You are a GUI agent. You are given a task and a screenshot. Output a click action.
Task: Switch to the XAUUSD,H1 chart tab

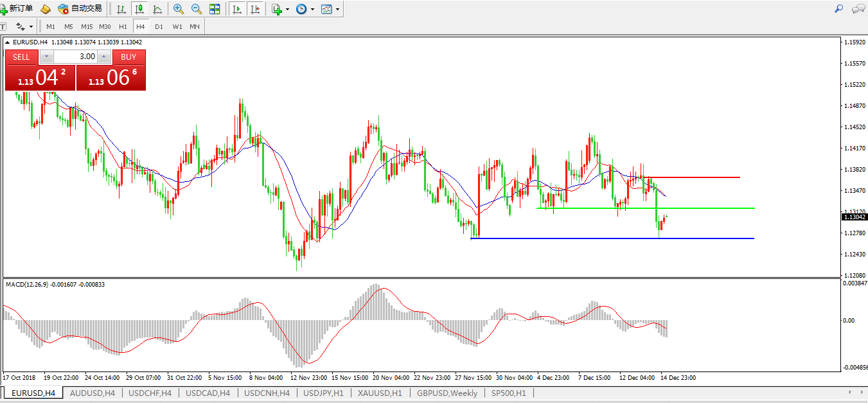point(381,393)
